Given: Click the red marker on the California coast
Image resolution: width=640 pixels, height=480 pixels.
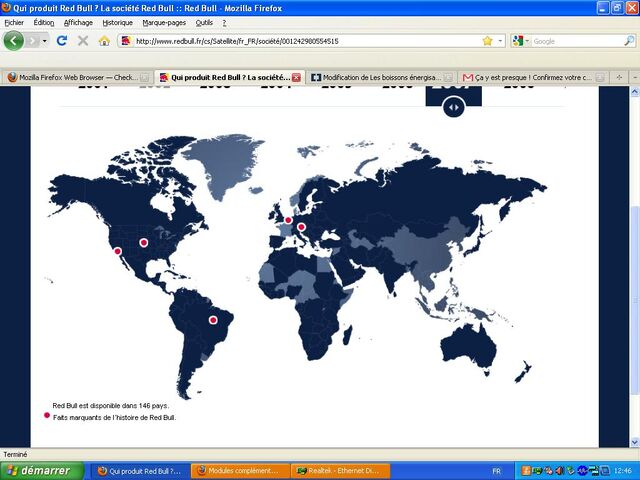Looking at the screenshot, I should (118, 251).
